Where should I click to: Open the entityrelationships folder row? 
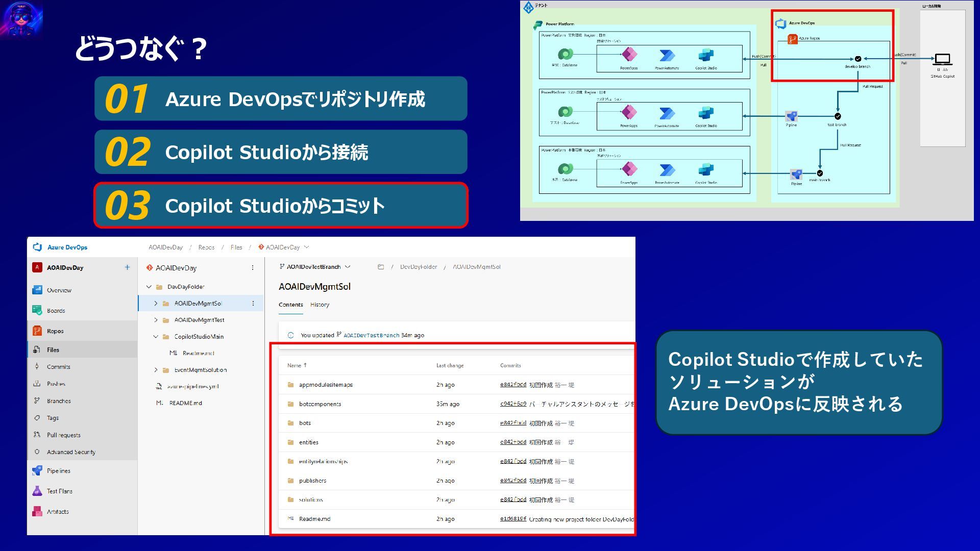[457, 461]
